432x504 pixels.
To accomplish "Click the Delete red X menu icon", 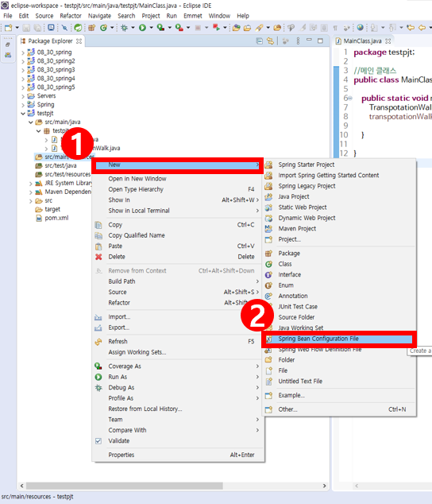I will [x=98, y=257].
